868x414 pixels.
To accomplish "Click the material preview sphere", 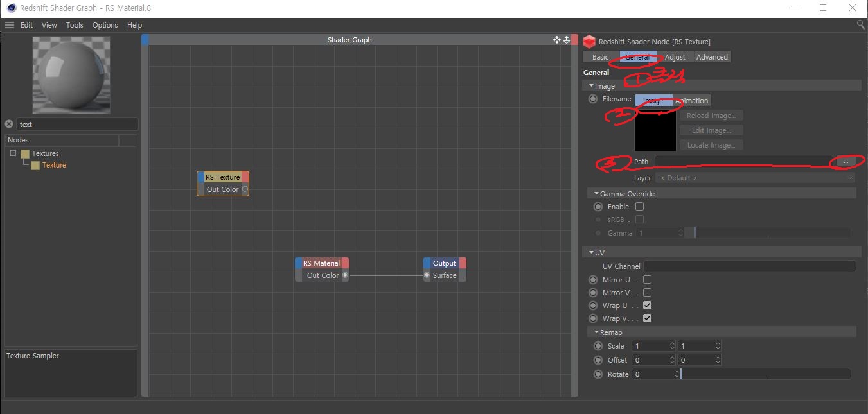I will (71, 75).
